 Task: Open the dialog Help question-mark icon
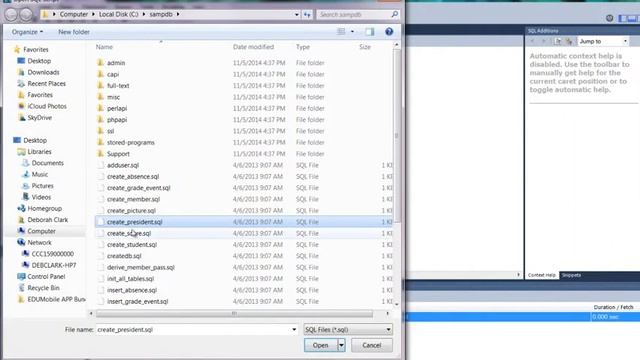[x=389, y=31]
